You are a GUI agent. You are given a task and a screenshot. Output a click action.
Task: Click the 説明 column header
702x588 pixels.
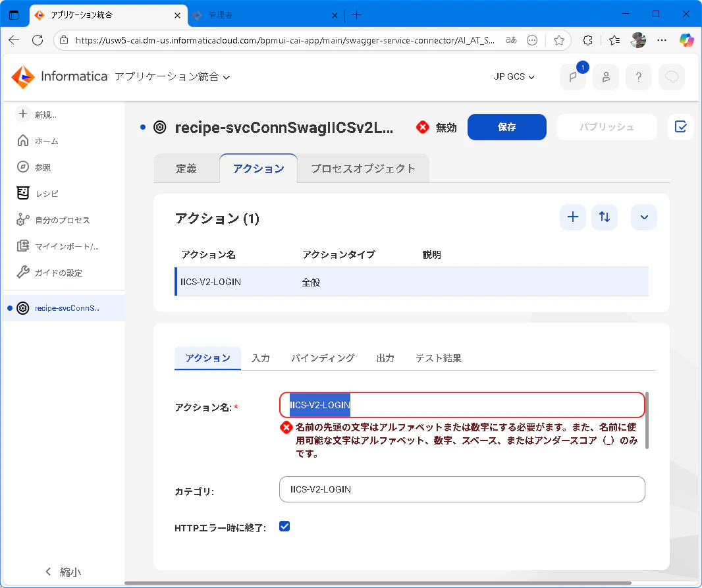(x=431, y=255)
